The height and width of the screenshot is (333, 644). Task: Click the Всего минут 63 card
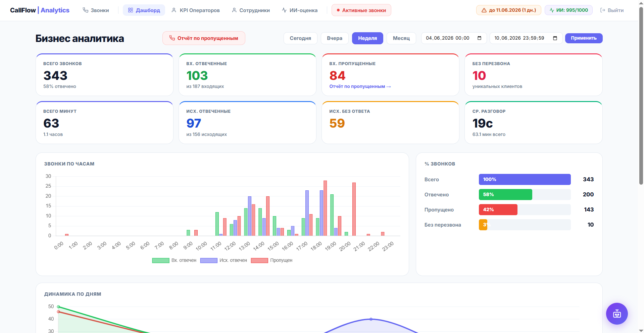tap(104, 123)
